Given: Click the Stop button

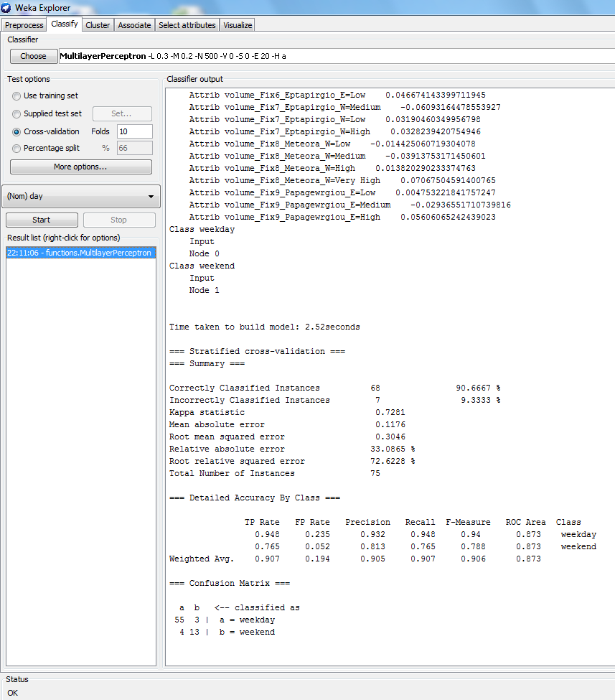Looking at the screenshot, I should [x=119, y=220].
